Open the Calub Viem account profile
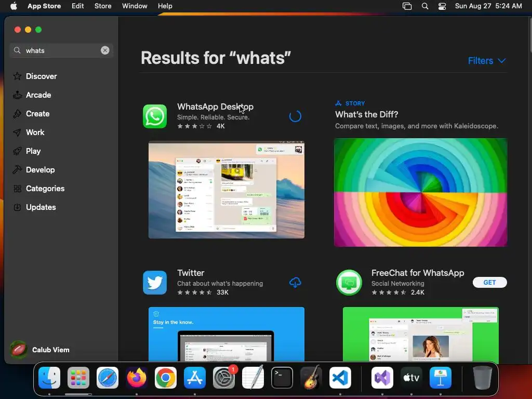532x399 pixels. [40, 350]
